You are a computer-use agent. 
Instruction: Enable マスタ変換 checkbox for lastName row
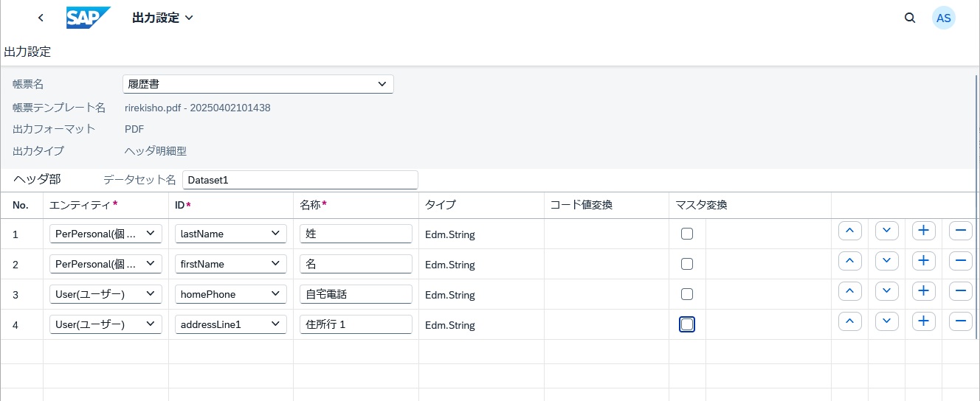pyautogui.click(x=687, y=234)
